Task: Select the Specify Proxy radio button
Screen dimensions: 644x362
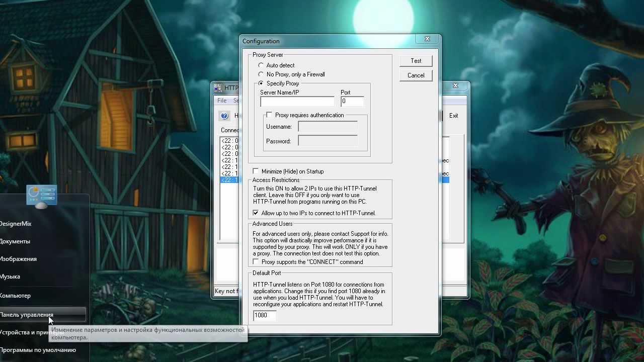Action: [x=261, y=83]
